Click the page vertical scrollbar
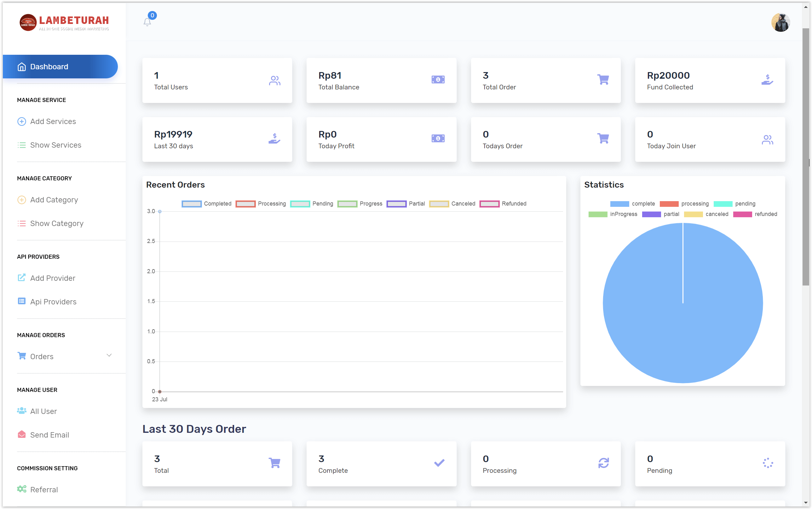Viewport: 812px width, 509px height. tap(805, 156)
